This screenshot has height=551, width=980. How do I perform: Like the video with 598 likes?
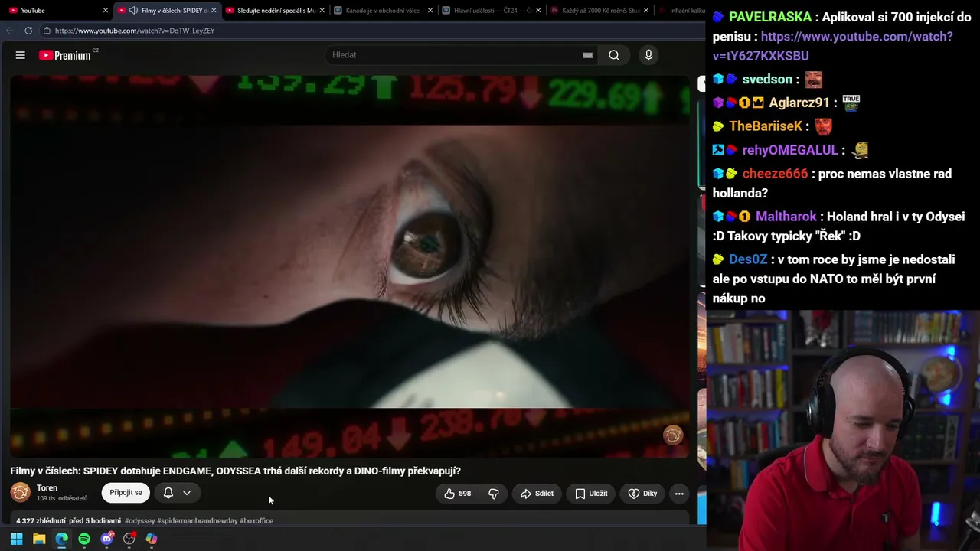(458, 494)
